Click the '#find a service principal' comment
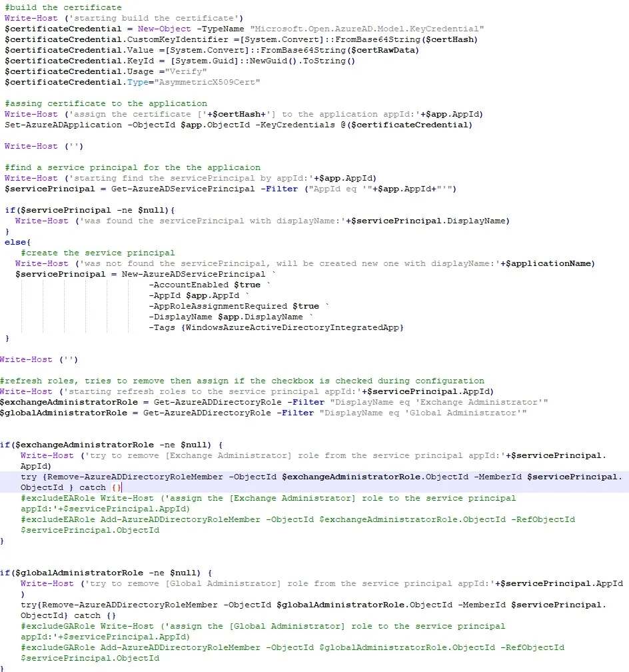 [x=133, y=167]
